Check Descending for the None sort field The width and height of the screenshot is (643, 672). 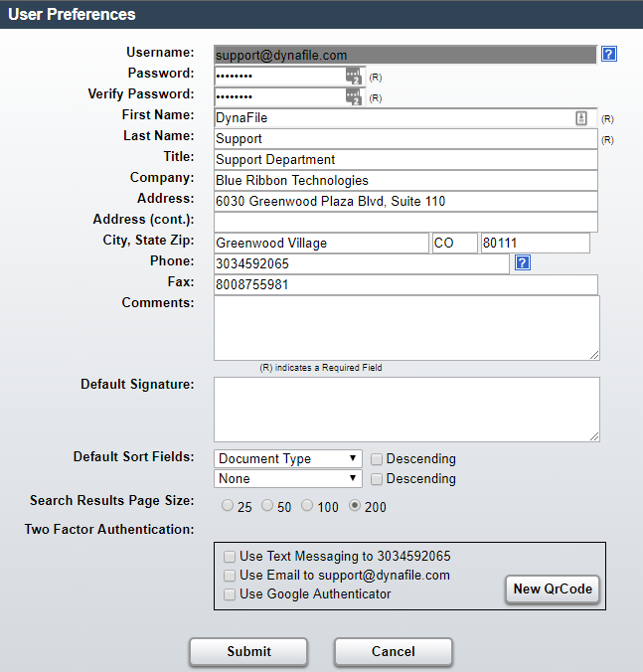point(376,479)
